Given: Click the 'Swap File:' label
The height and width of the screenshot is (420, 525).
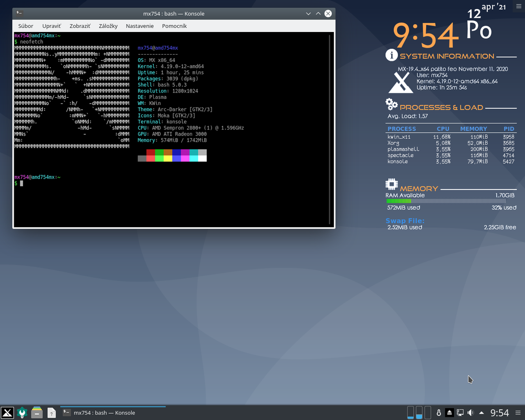Looking at the screenshot, I should [x=405, y=220].
